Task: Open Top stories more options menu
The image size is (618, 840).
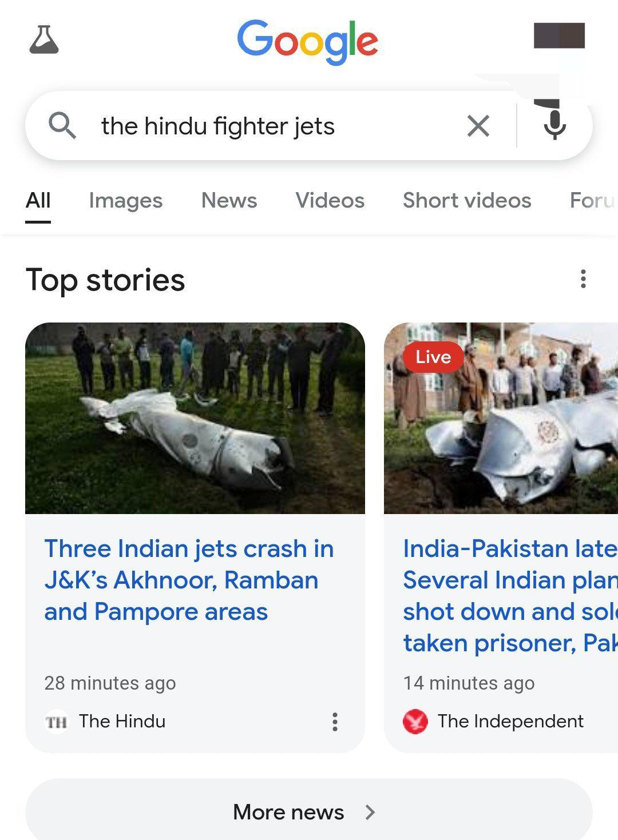Action: click(x=583, y=279)
